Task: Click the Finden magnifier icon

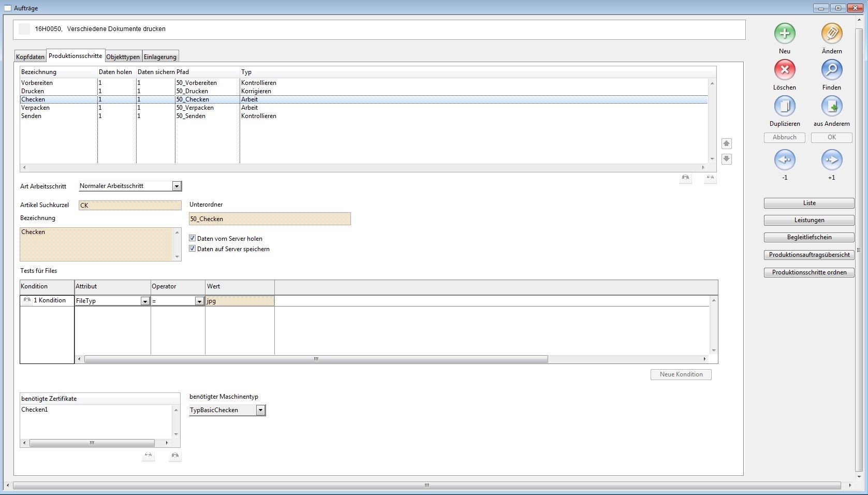Action: point(831,70)
